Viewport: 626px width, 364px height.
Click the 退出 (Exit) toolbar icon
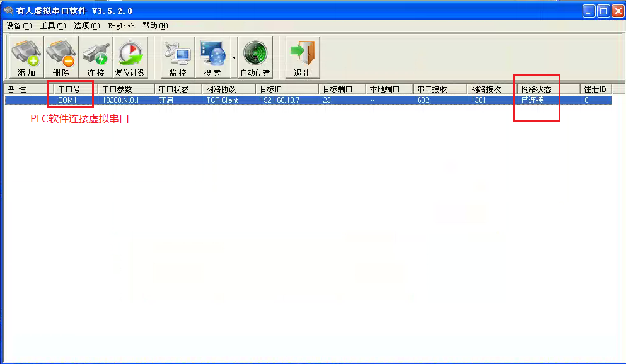click(x=303, y=57)
